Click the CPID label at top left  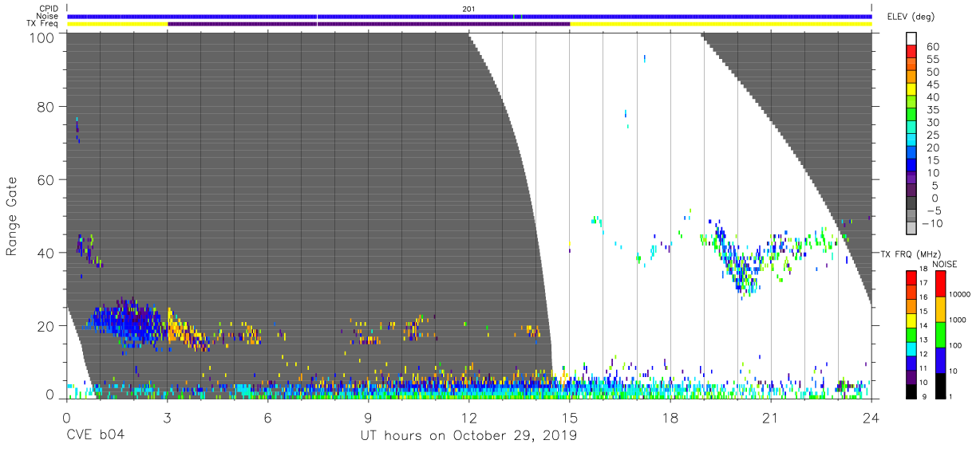click(49, 9)
